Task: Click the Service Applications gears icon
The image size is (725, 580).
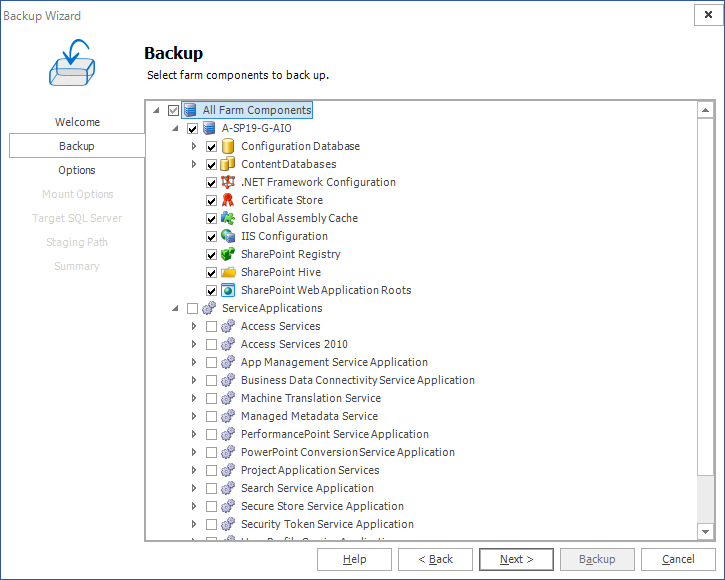Action: [x=209, y=308]
